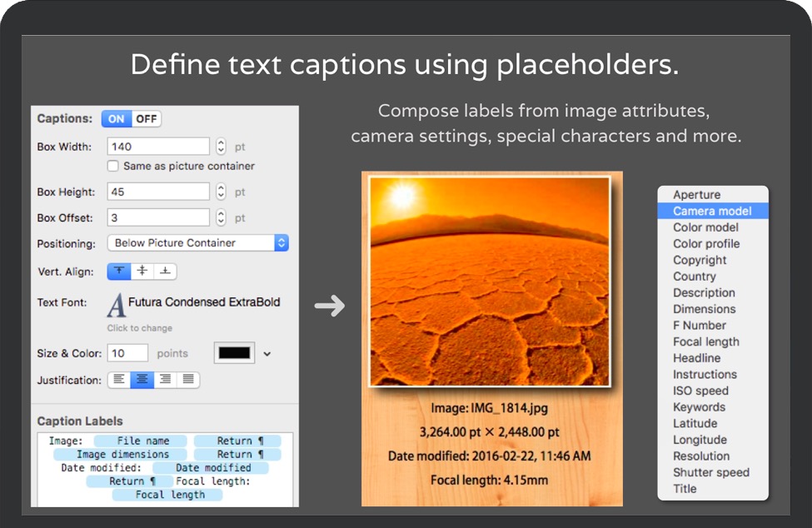The image size is (812, 528).
Task: Click the Focal length placeholder token
Action: tap(167, 495)
